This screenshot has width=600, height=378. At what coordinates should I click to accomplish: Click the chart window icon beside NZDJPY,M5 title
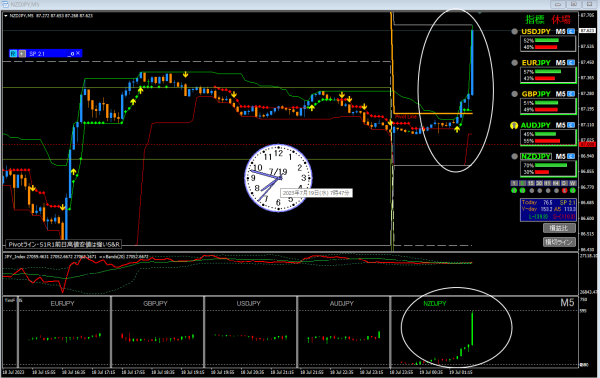click(5, 4)
